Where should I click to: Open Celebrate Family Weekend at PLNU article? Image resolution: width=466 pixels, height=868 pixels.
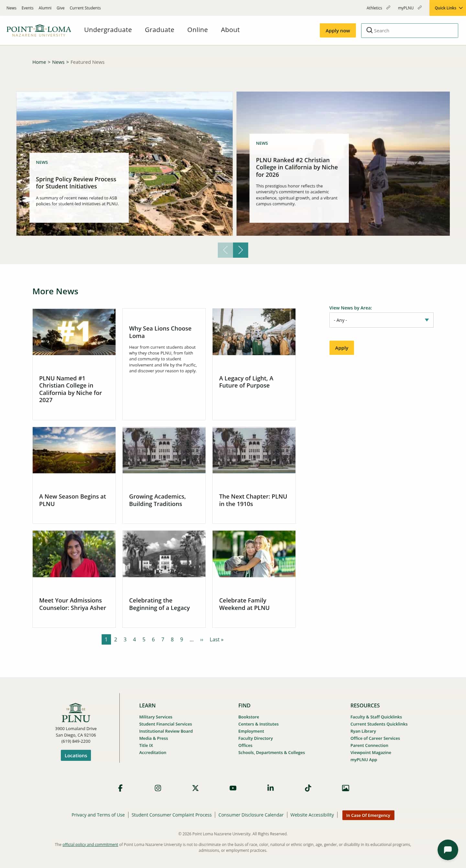[x=244, y=604]
